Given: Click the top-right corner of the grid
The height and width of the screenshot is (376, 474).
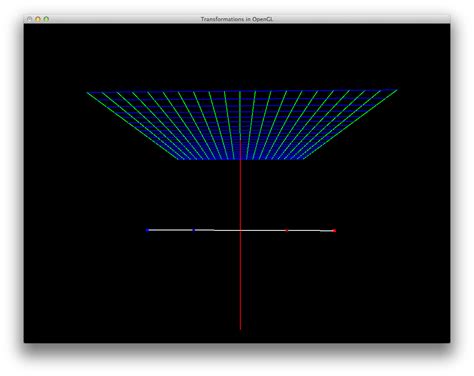Looking at the screenshot, I should coord(396,90).
